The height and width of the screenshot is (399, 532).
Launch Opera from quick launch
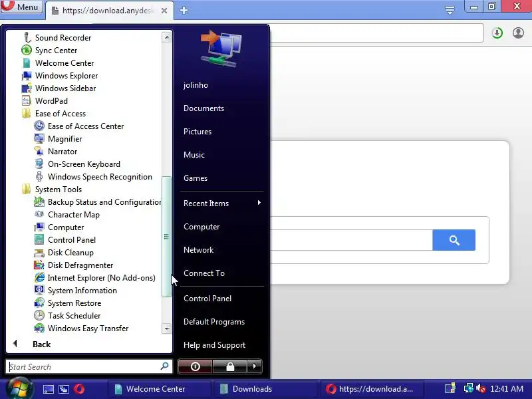pos(79,389)
